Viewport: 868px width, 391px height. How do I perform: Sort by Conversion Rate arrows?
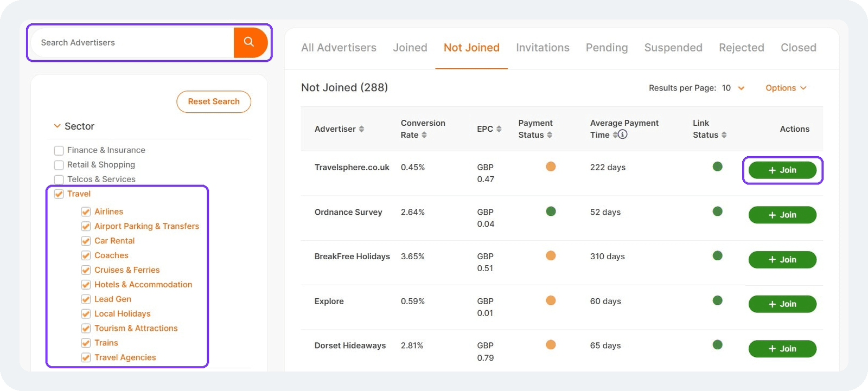point(424,135)
